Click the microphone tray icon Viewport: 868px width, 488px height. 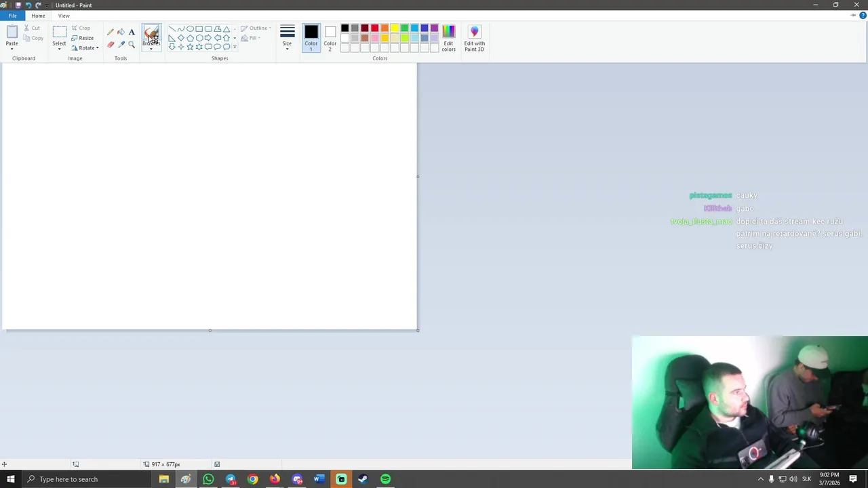tap(771, 479)
